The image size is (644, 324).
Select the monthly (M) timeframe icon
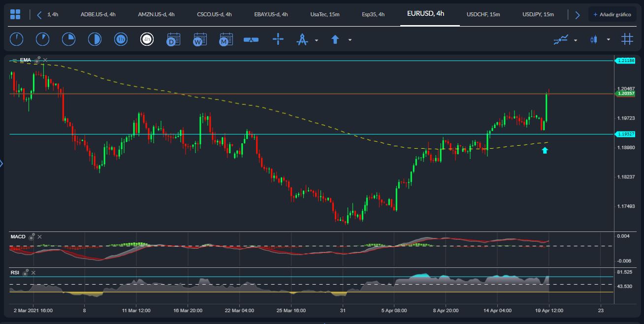(x=225, y=39)
